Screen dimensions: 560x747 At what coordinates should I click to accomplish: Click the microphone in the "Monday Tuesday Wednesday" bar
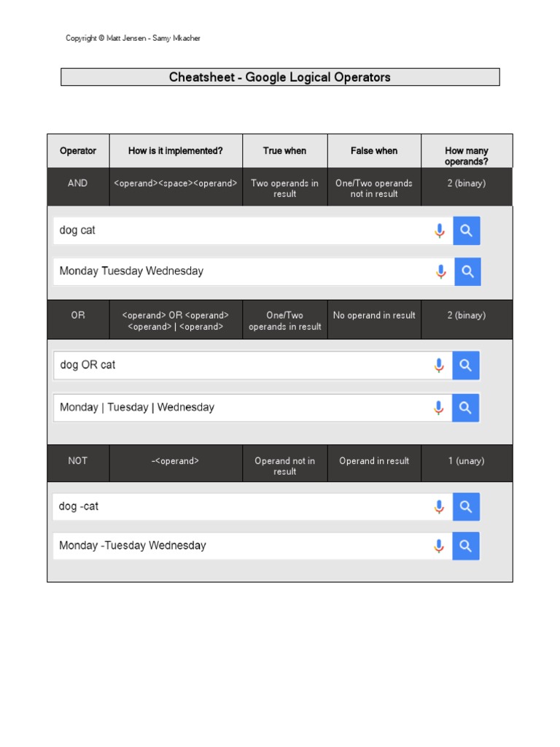pyautogui.click(x=440, y=271)
